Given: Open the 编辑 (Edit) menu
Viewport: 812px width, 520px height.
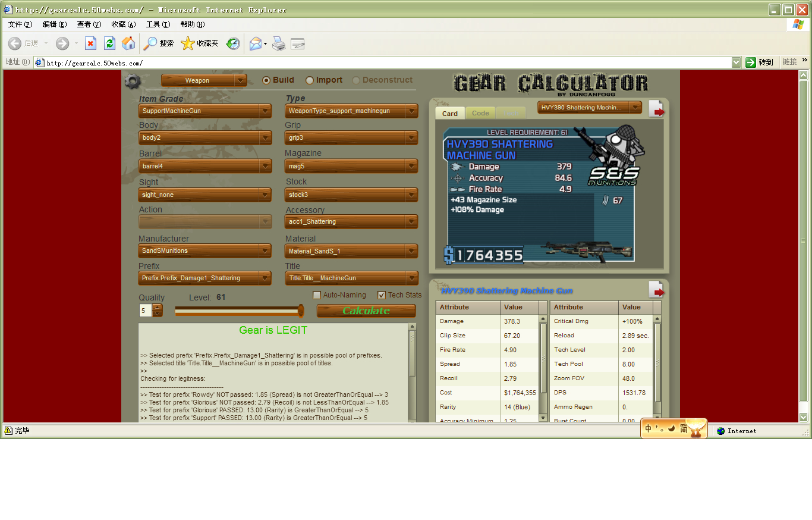Looking at the screenshot, I should pos(55,24).
